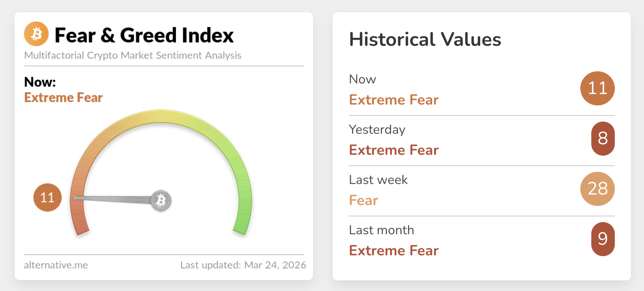This screenshot has height=291, width=644.
Task: Select the Last month Extreme Fear label
Action: [x=394, y=251]
